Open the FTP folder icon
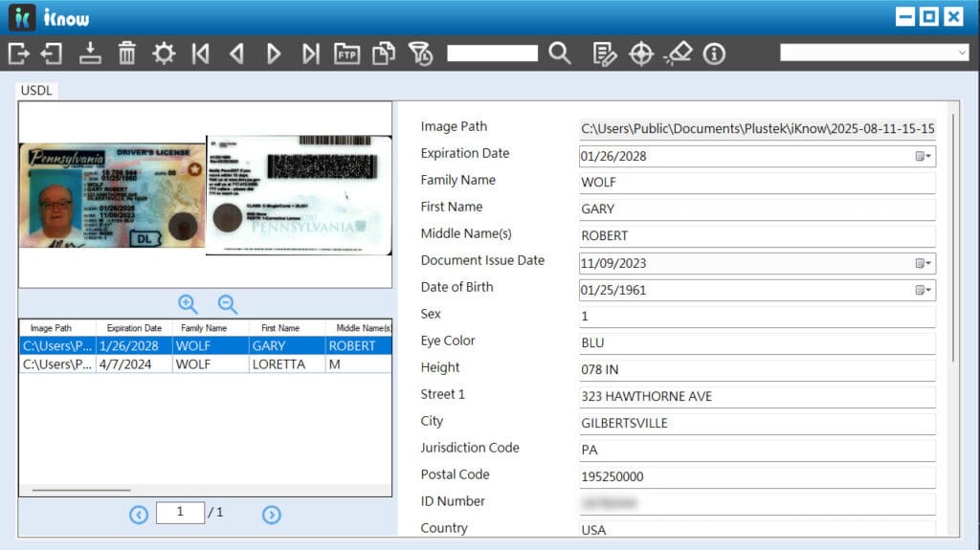 [346, 54]
